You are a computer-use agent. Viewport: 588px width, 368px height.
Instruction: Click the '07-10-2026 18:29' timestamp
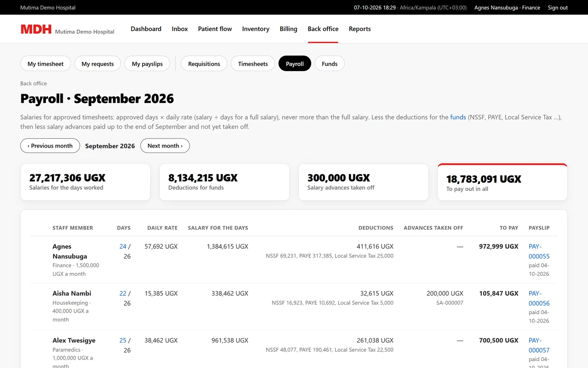pyautogui.click(x=375, y=7)
